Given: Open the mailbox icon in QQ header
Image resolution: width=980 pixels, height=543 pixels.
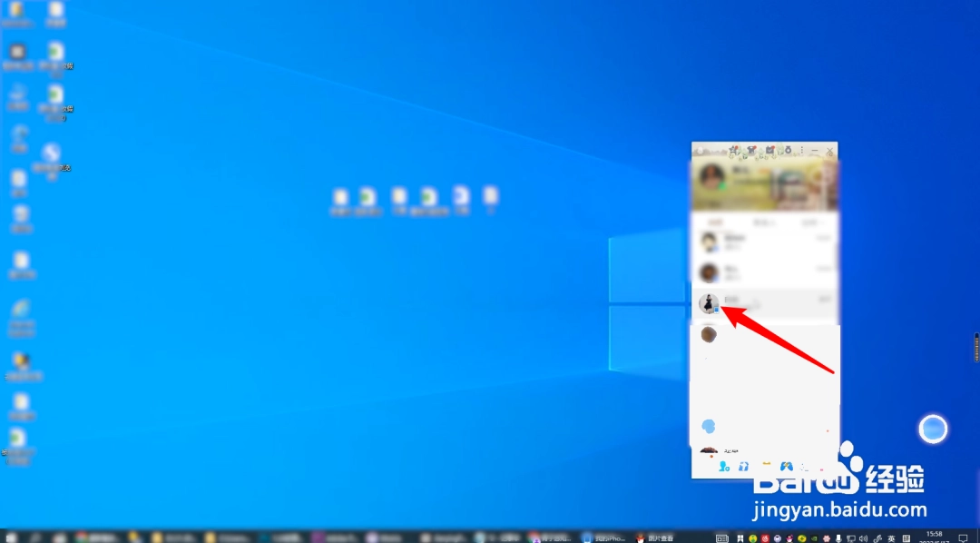Looking at the screenshot, I should pyautogui.click(x=770, y=151).
